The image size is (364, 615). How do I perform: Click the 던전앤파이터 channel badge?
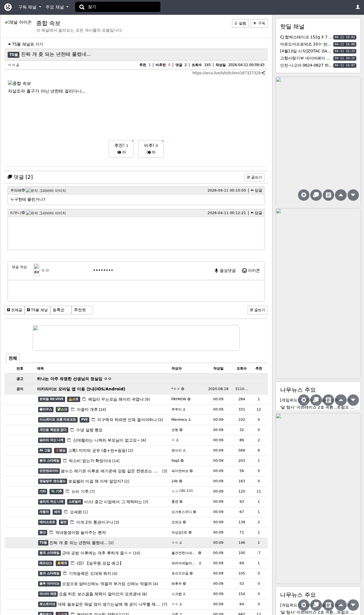click(x=49, y=471)
